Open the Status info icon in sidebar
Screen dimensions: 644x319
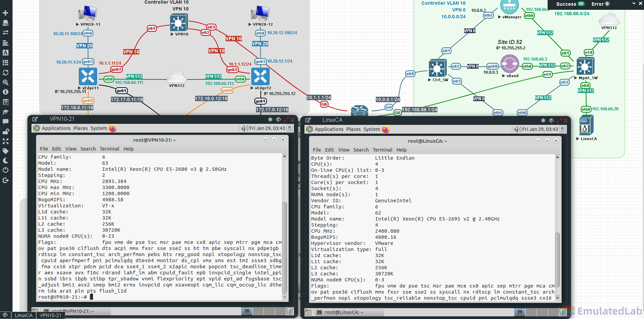click(x=5, y=92)
